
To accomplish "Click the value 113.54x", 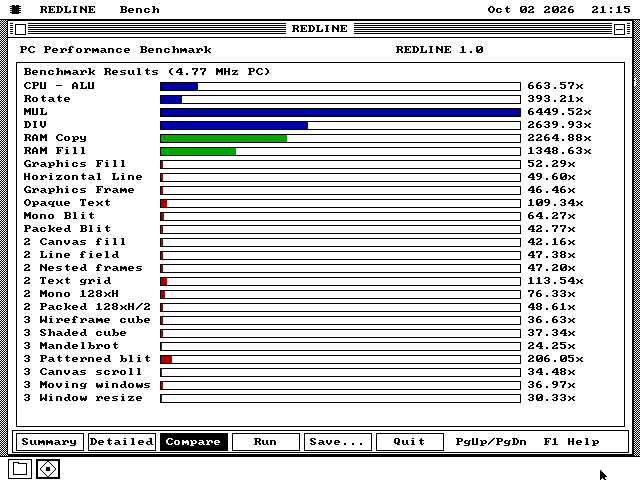I will pos(555,281).
